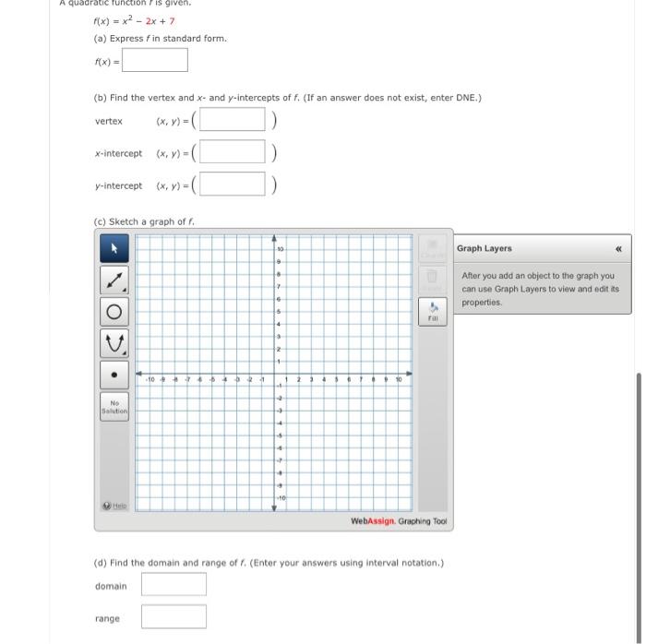Screen dimensions: 646x644
Task: Click the range input box
Action: coord(173,616)
